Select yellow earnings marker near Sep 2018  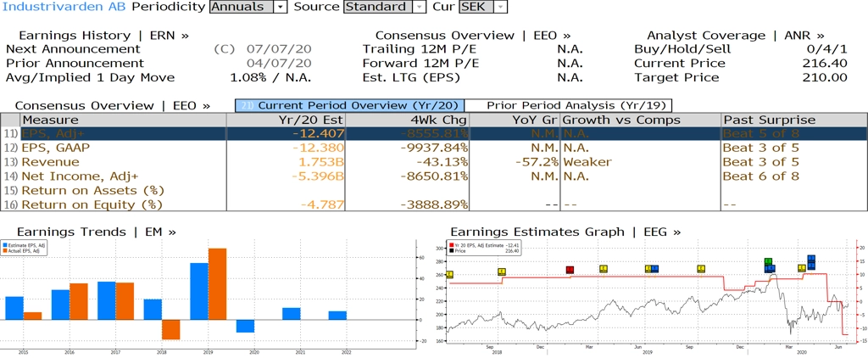[502, 271]
